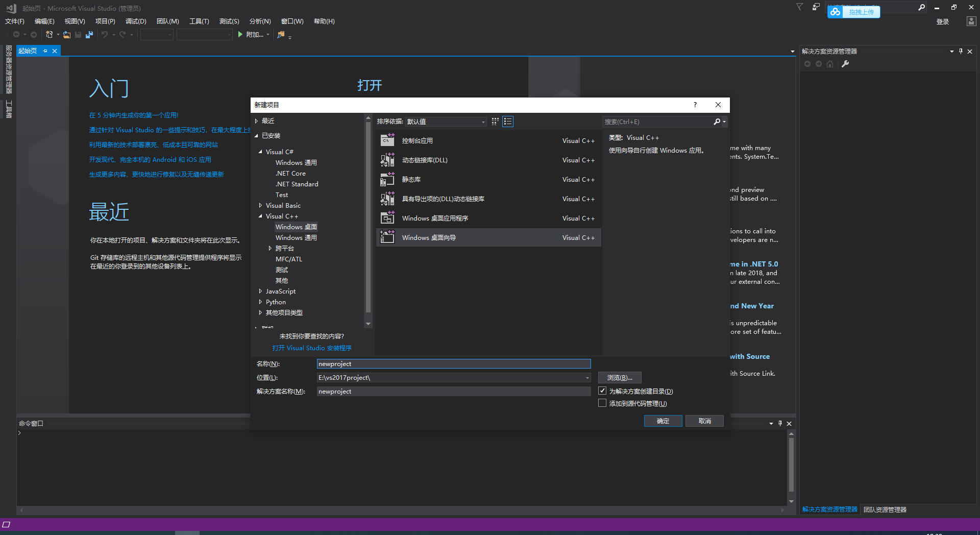This screenshot has height=535, width=980.
Task: Open the 打开 Visual Studio 安装程序 link
Action: coord(312,348)
